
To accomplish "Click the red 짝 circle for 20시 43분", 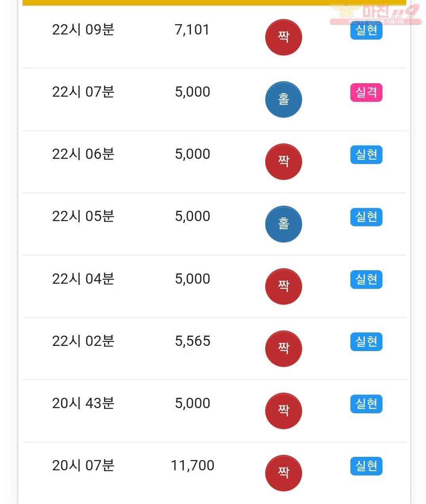I will click(283, 411).
